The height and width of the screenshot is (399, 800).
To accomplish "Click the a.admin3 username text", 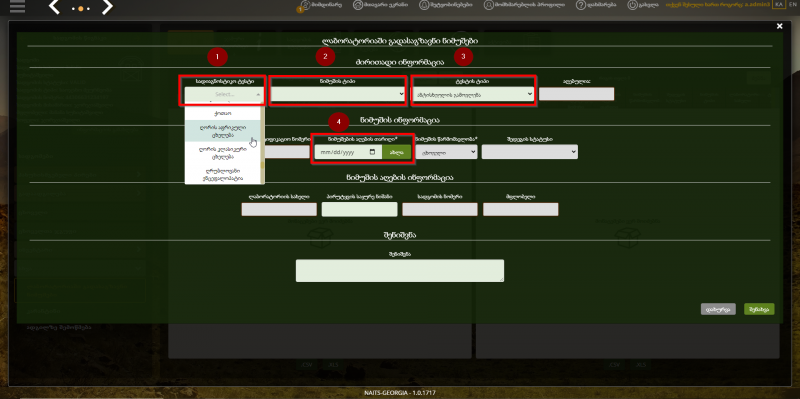I will coord(757,5).
